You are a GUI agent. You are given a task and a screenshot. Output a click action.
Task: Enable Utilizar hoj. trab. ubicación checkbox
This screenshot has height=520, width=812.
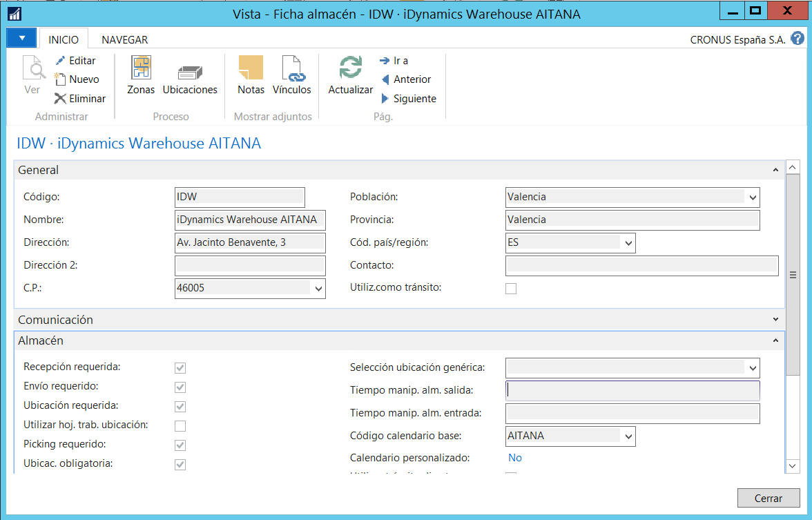180,425
